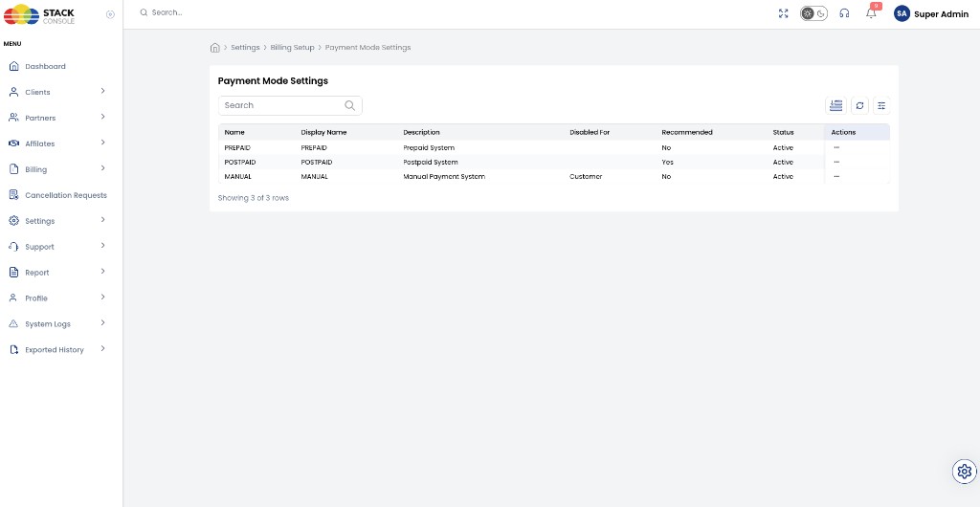Click the breadcrumb home icon
Screen dimensions: 980x507
215,48
